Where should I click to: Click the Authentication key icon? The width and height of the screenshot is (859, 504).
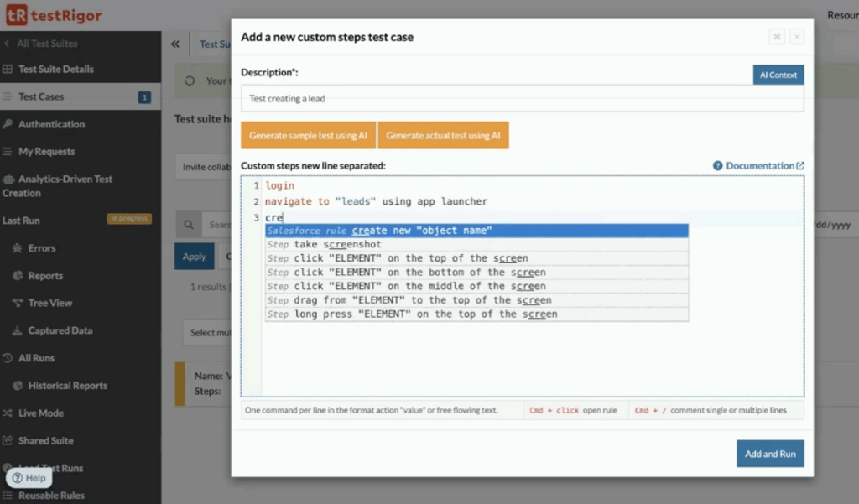coord(8,124)
